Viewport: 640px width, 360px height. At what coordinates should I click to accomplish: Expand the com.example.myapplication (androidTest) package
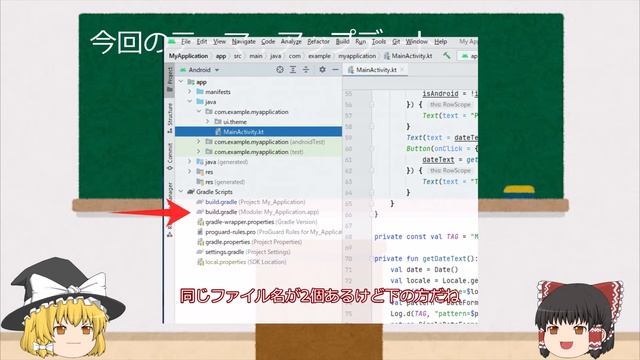[199, 142]
